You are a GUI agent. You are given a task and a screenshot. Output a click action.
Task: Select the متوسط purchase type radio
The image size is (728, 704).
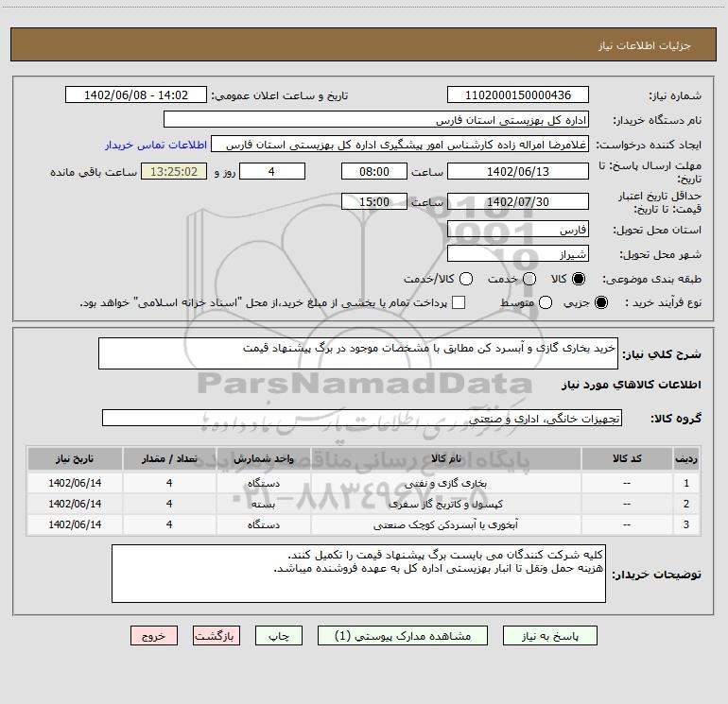coord(546,302)
